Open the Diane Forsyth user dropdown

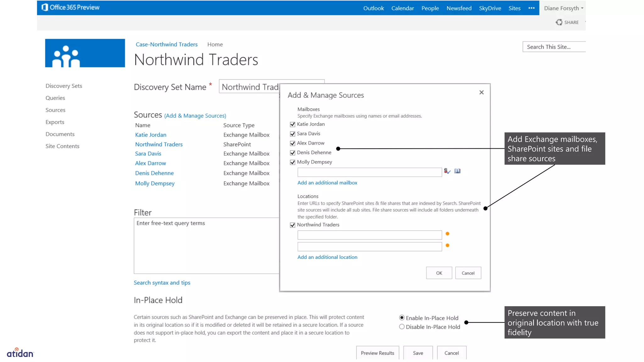point(563,8)
